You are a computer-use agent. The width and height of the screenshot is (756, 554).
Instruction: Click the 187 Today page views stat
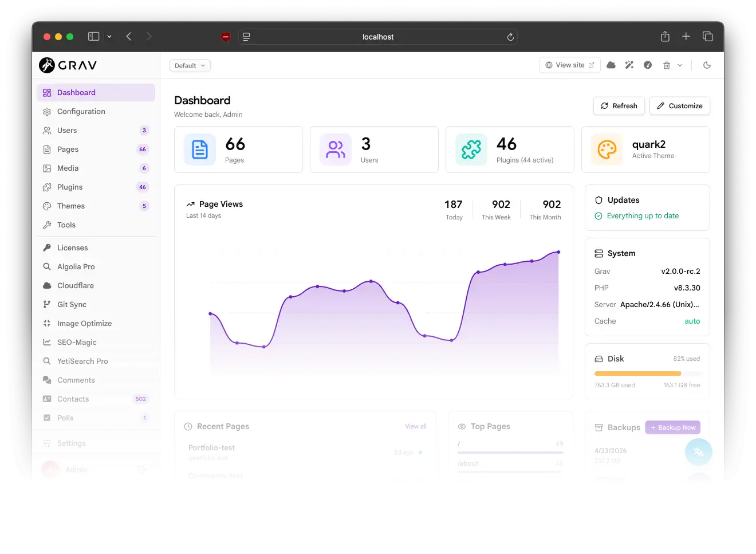tap(454, 210)
